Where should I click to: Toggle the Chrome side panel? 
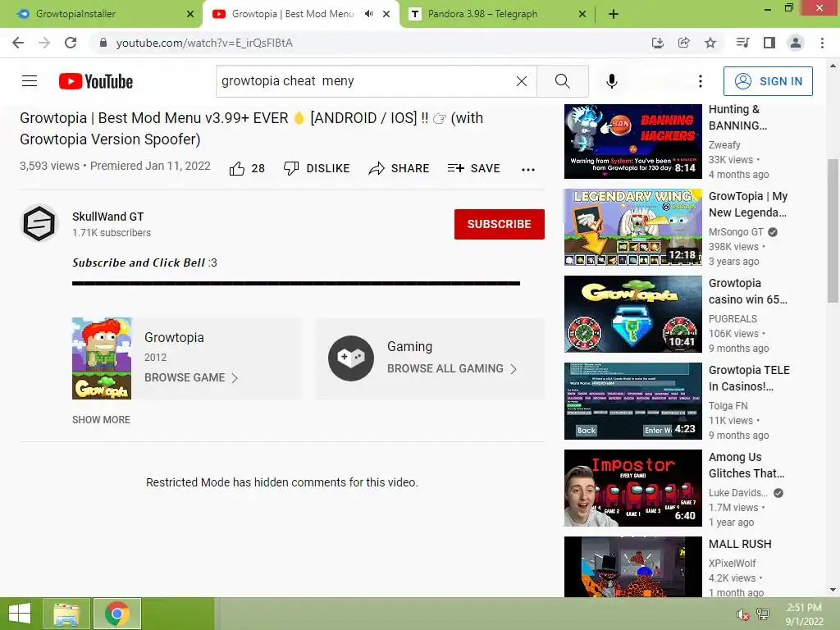point(769,43)
